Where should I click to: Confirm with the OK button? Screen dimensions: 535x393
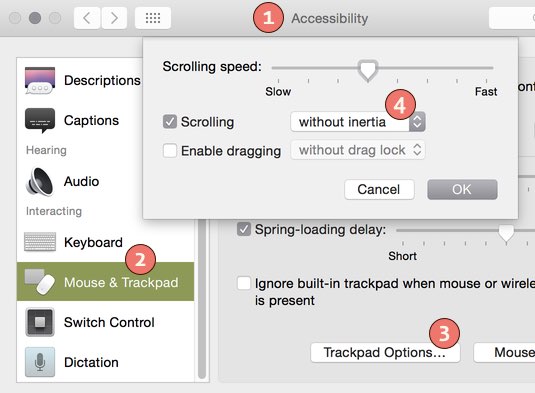462,189
